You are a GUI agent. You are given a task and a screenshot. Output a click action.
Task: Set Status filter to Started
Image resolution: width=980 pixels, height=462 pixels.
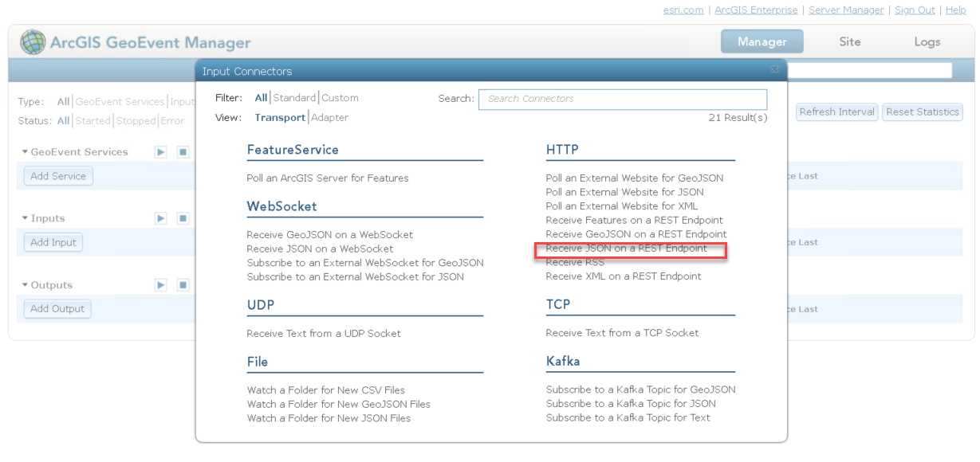tap(92, 121)
